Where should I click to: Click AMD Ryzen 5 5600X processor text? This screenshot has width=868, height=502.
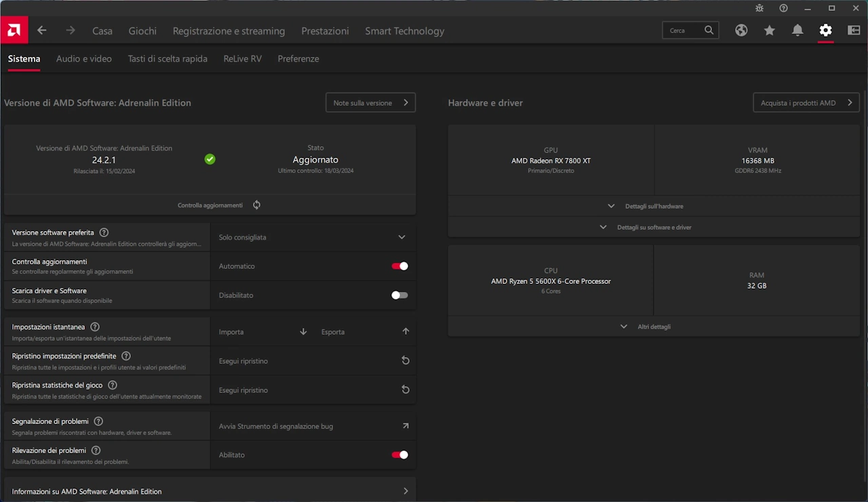551,281
